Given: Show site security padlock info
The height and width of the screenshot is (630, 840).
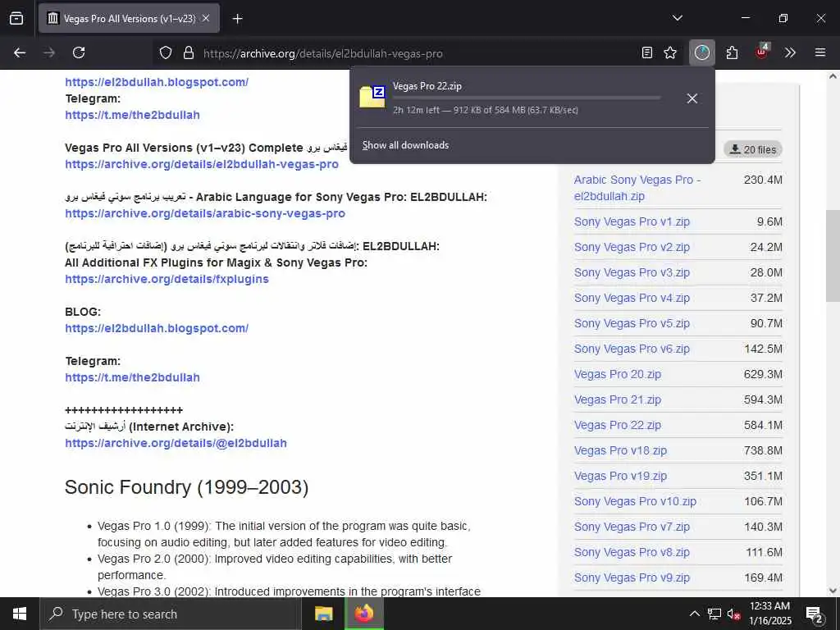Looking at the screenshot, I should tap(188, 52).
